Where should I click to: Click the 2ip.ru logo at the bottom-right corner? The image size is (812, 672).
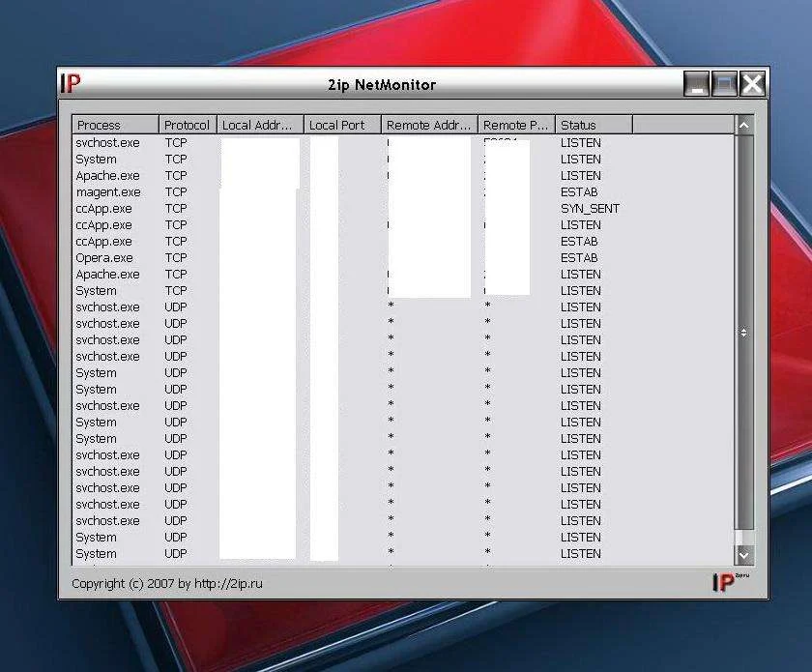tap(730, 582)
